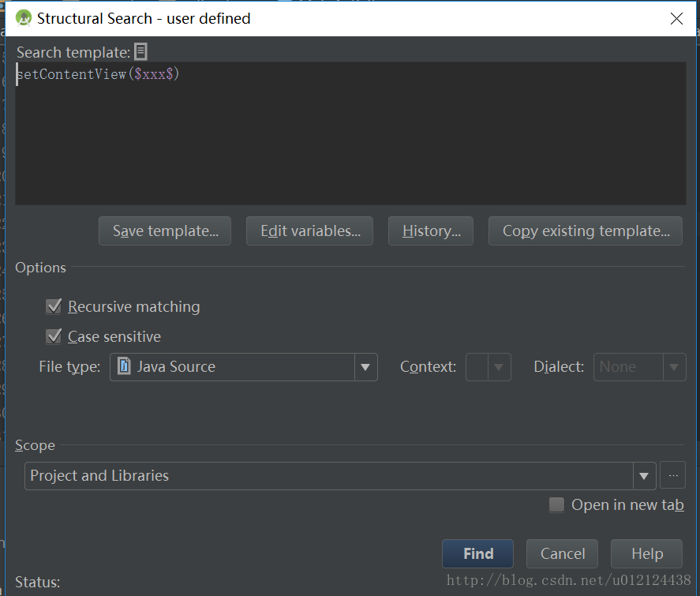
Task: Click into the search template editor area
Action: point(350,133)
